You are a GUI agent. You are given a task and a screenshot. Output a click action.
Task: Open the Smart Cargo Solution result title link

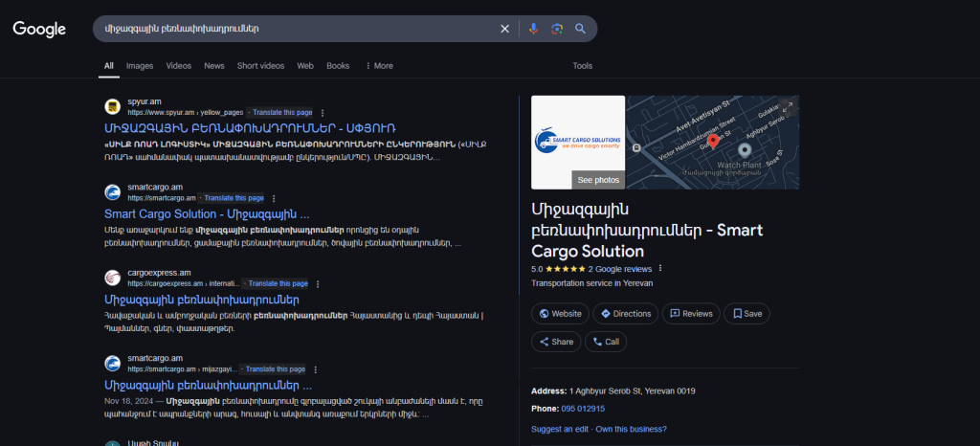coord(207,213)
